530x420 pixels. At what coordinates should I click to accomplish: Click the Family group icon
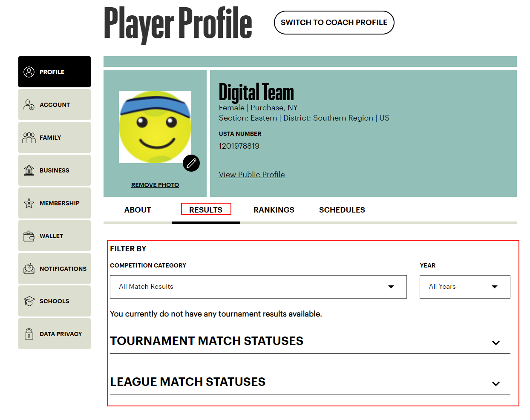pos(29,138)
